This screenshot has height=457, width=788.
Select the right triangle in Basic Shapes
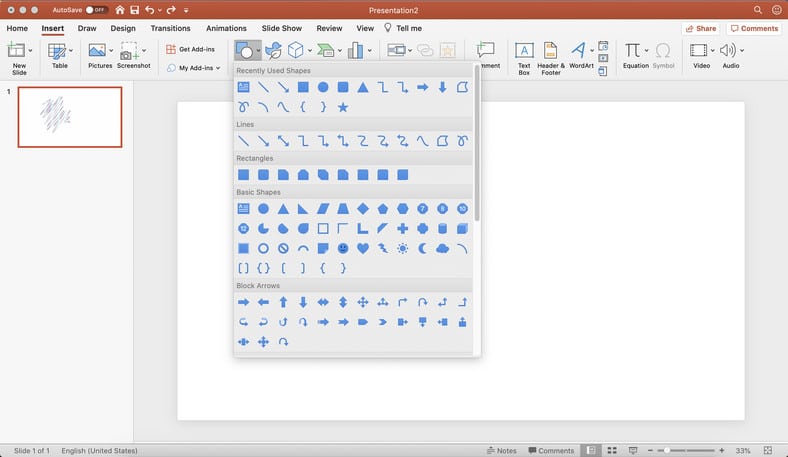click(x=303, y=209)
